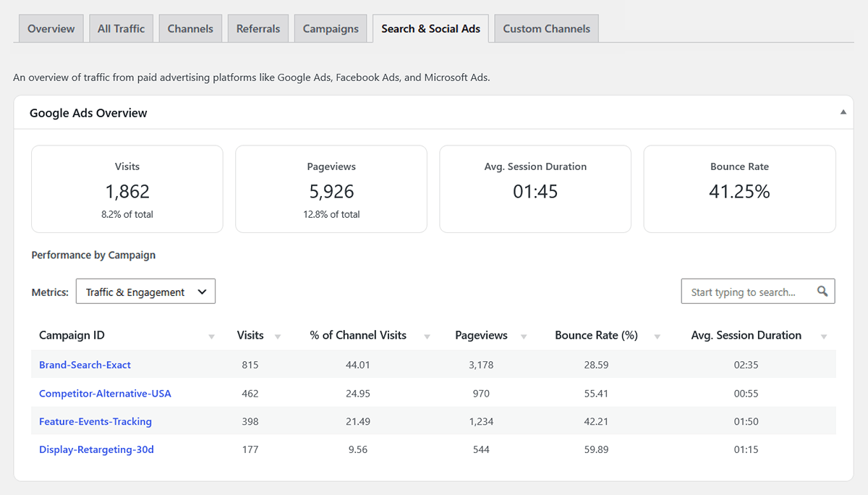Select the Avg. Session Duration card 01:45
The image size is (868, 495).
[535, 189]
